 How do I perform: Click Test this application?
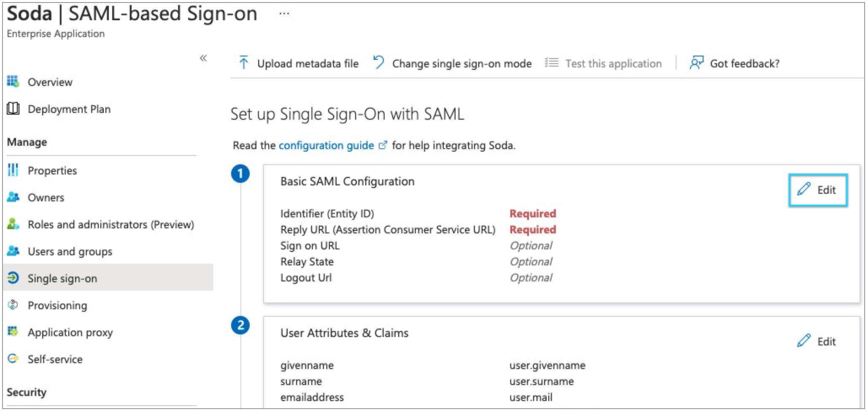pyautogui.click(x=604, y=64)
